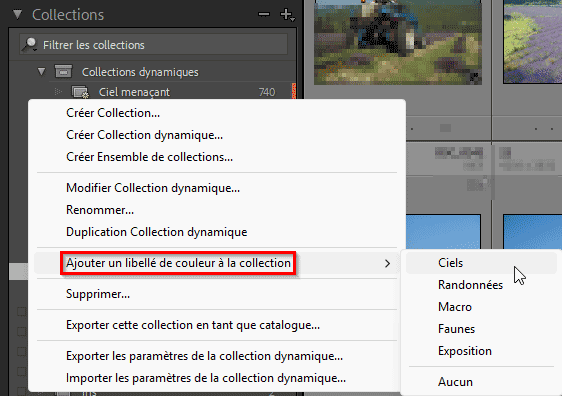Select the right blue sky thumbnail

pyautogui.click(x=532, y=232)
